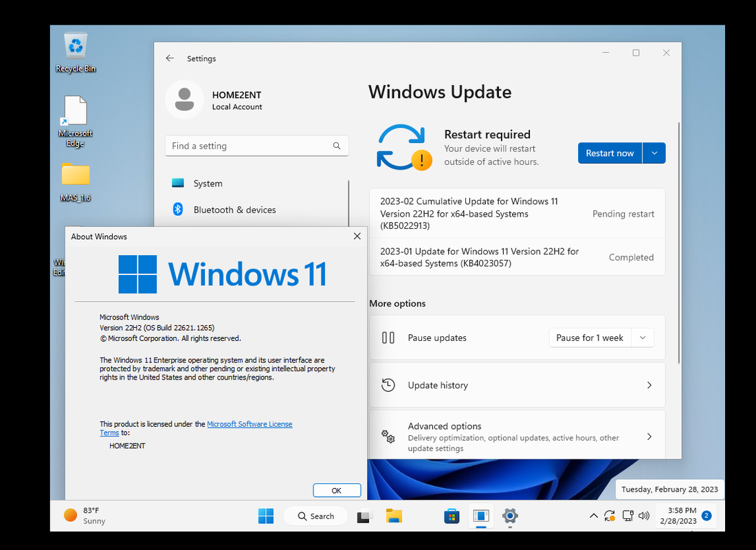Click the Pending restart status text

[623, 214]
